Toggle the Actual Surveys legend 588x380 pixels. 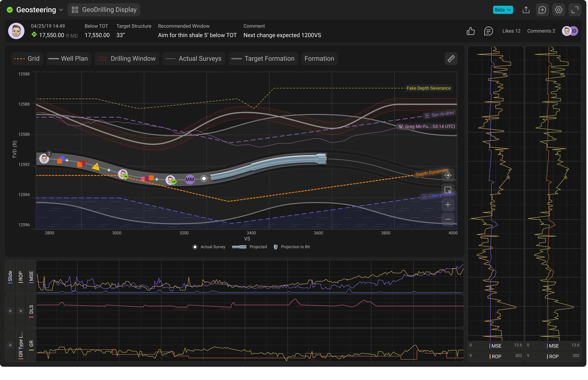194,59
